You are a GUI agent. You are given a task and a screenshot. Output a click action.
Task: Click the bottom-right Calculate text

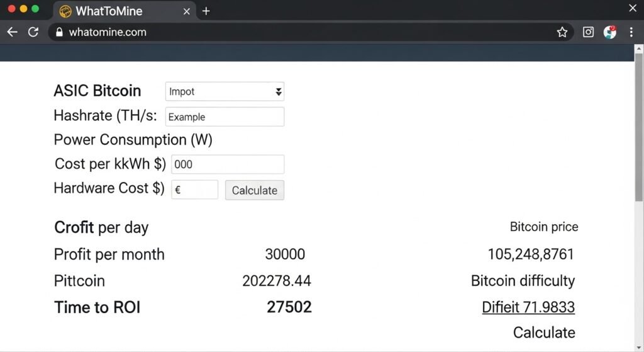click(543, 332)
